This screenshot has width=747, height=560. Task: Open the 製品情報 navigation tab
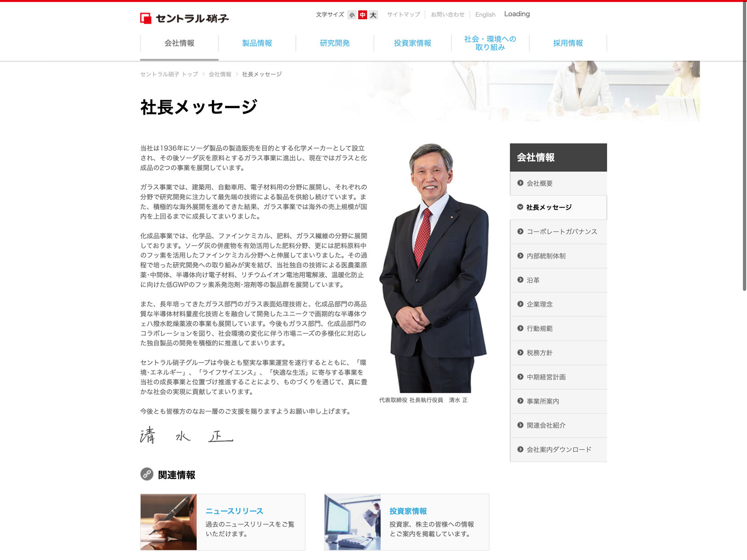click(x=257, y=43)
